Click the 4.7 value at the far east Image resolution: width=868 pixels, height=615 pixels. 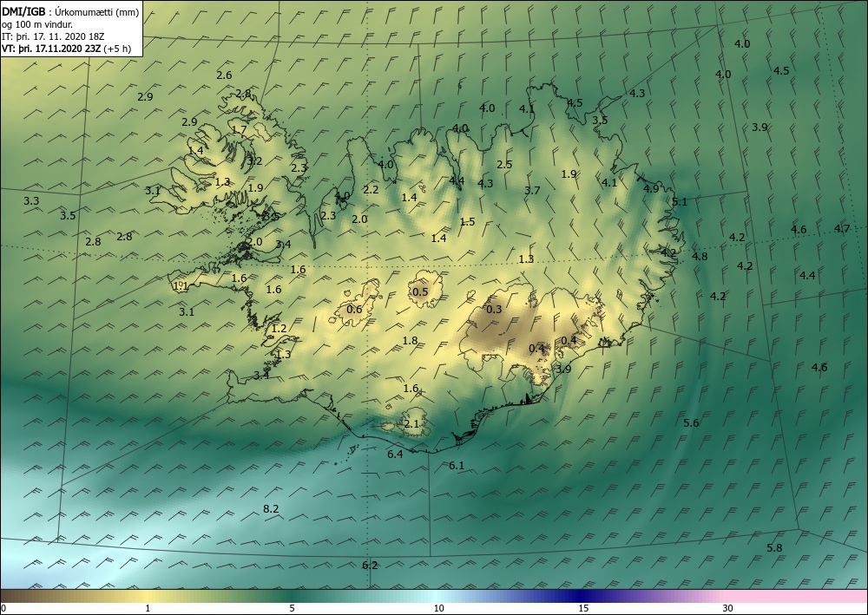[842, 228]
